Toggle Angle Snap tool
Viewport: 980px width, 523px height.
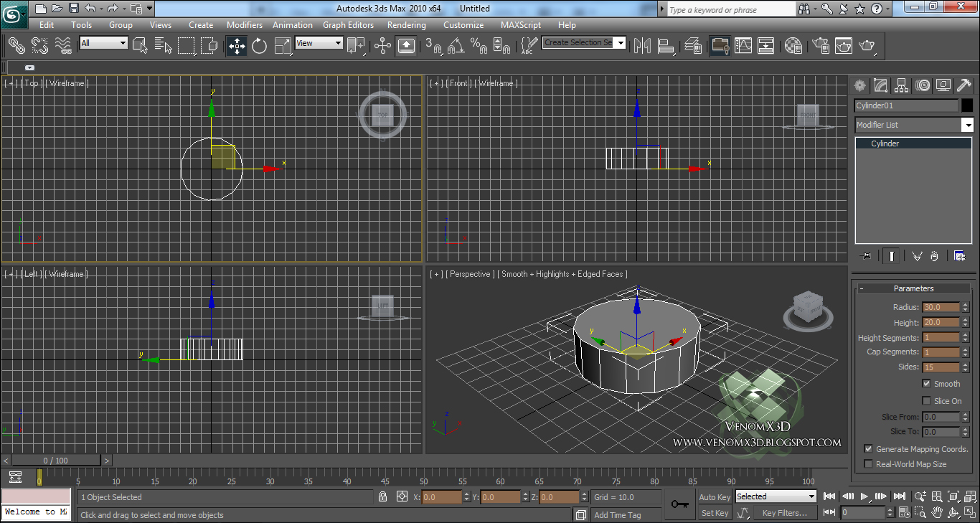pyautogui.click(x=456, y=46)
